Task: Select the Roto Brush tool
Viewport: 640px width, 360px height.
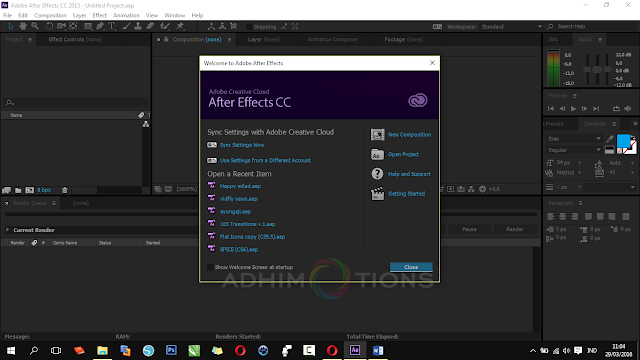Action: [x=164, y=26]
